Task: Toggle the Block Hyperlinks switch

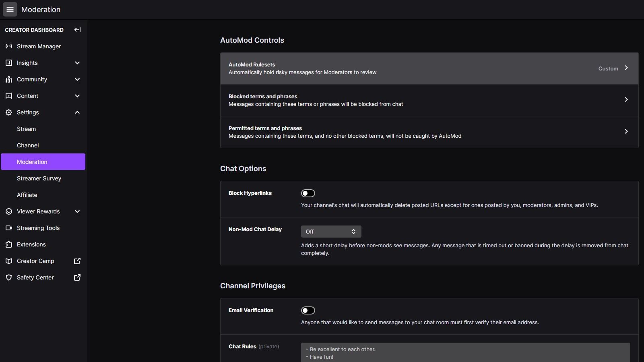Action: (x=308, y=193)
